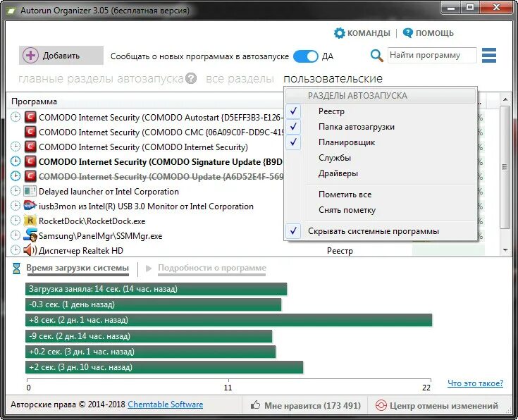Screen dimensions: 518x420
Task: Click the clock icon beside Диспетчер Realtek HD
Action: [x=16, y=250]
